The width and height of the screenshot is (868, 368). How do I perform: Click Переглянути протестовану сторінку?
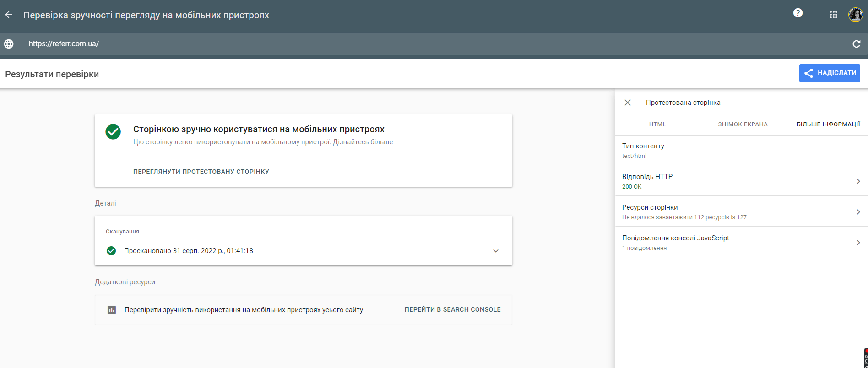[201, 172]
